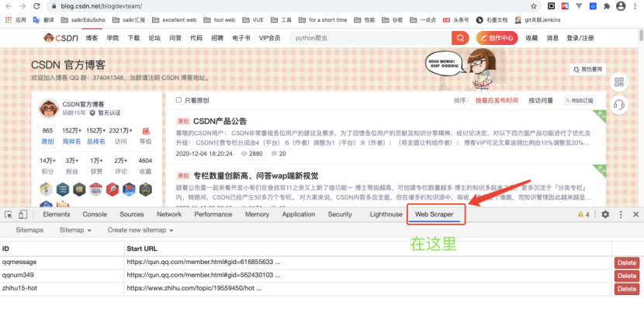
Task: Delete the qqnum349 sitemap
Action: pyautogui.click(x=627, y=276)
